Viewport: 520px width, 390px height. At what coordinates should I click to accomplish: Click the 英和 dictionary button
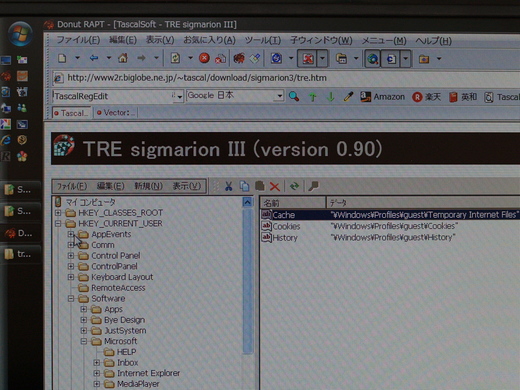463,97
